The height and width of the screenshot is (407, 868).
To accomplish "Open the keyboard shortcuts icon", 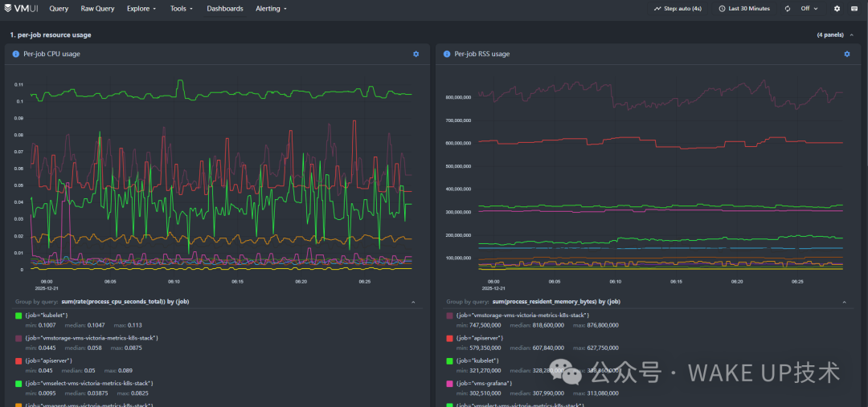I will point(854,9).
